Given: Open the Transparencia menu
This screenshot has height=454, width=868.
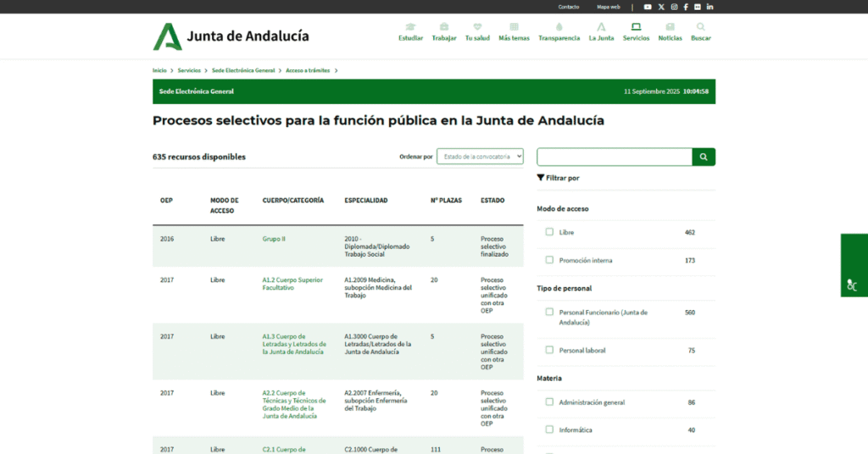Looking at the screenshot, I should (x=559, y=32).
